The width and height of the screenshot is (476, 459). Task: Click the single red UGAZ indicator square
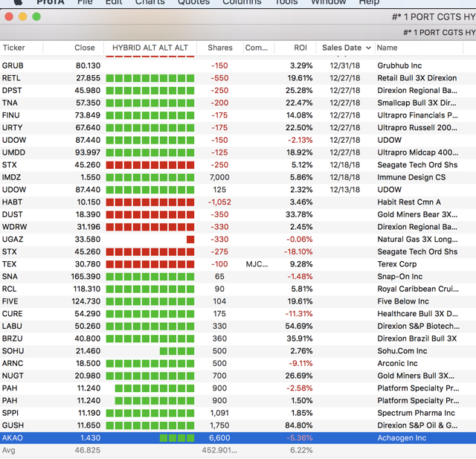(190, 240)
